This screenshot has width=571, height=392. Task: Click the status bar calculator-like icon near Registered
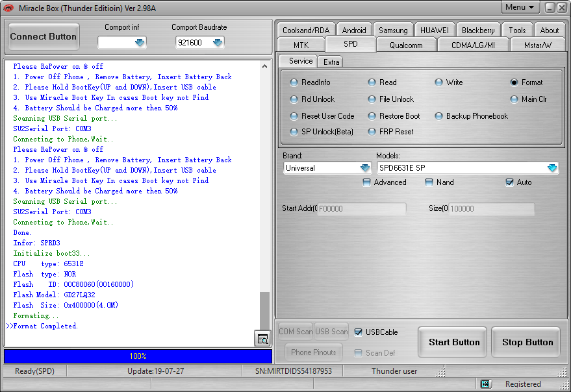click(x=485, y=384)
